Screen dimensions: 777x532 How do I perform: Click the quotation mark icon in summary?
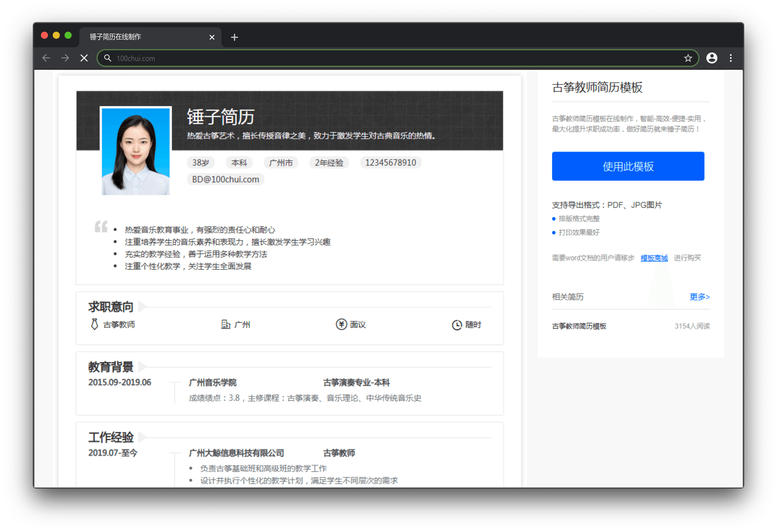pos(101,227)
